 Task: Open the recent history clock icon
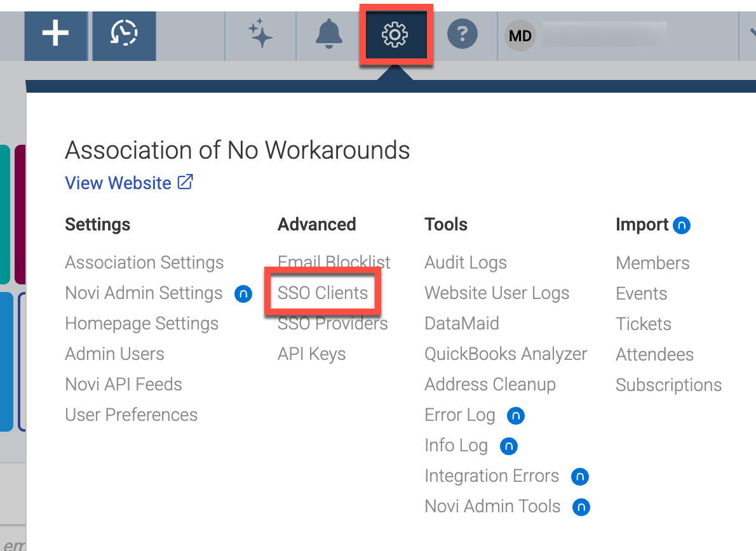(x=124, y=34)
